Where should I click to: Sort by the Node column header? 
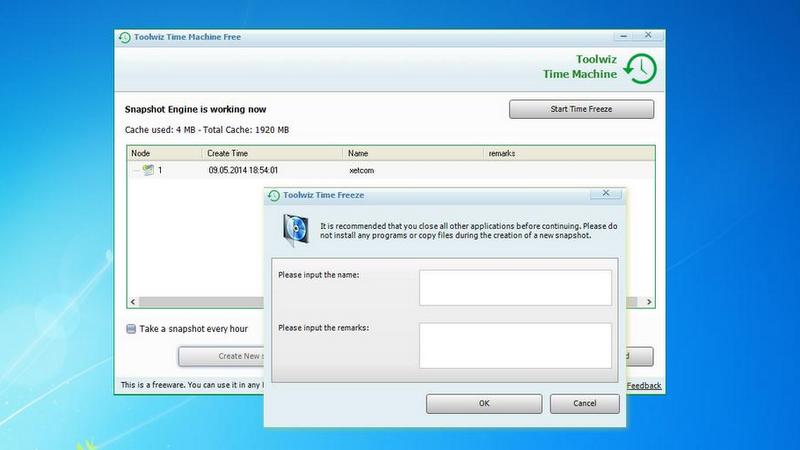tap(164, 153)
